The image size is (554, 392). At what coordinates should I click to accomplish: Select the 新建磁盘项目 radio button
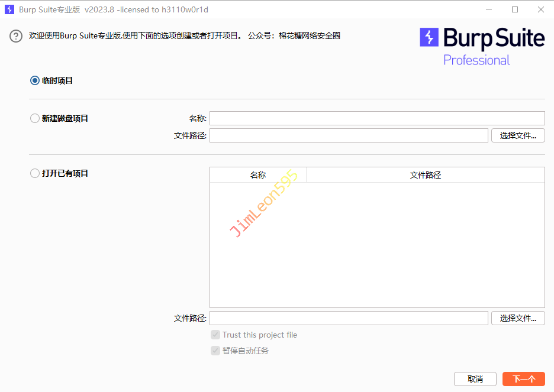35,118
